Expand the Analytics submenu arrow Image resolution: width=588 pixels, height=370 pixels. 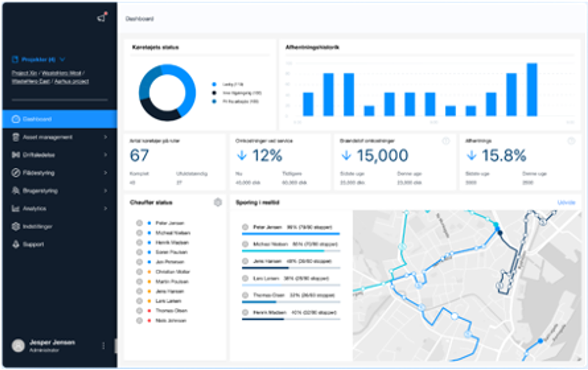pos(106,208)
